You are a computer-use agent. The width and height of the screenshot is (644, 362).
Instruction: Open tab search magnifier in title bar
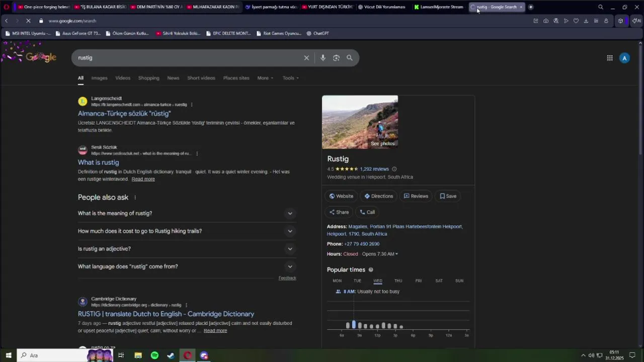pos(601,7)
